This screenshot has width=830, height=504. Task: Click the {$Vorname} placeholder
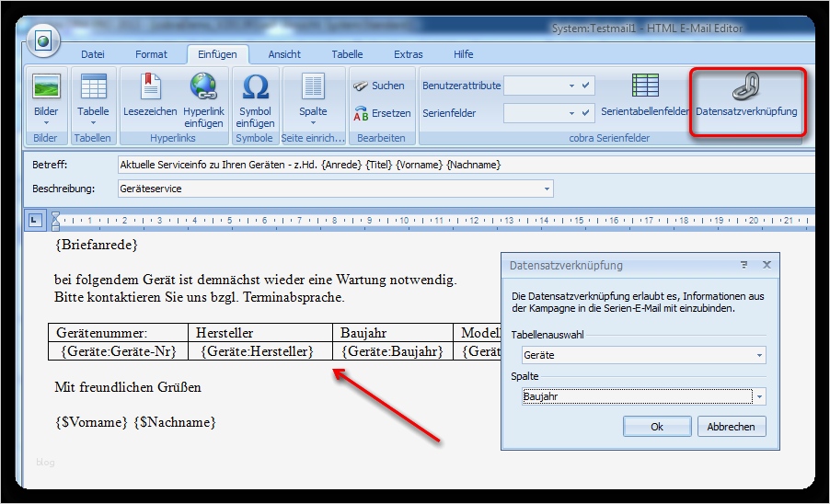(92, 422)
